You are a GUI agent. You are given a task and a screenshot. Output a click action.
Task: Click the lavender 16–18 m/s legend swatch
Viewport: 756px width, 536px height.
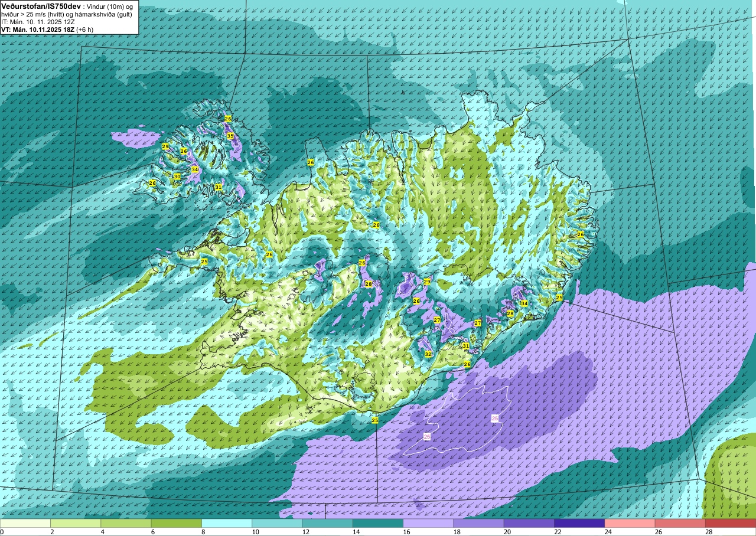428,523
